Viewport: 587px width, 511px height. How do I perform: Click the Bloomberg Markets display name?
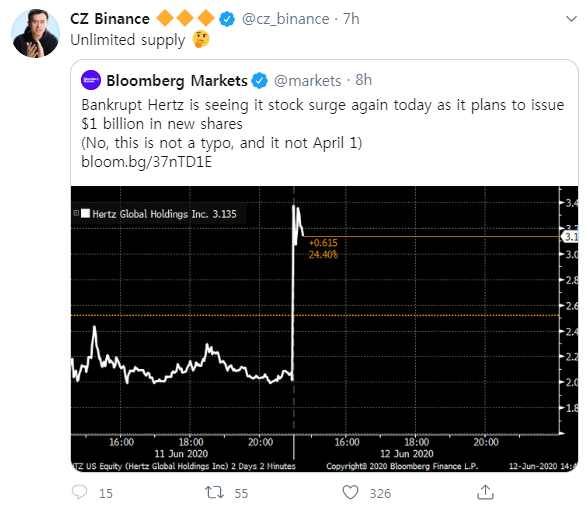[x=177, y=81]
